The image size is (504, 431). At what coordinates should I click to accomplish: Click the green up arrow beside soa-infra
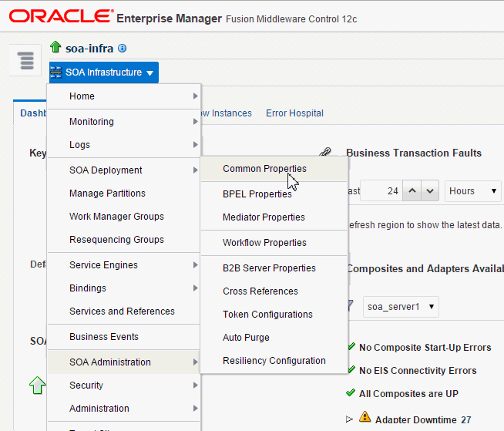click(x=55, y=49)
